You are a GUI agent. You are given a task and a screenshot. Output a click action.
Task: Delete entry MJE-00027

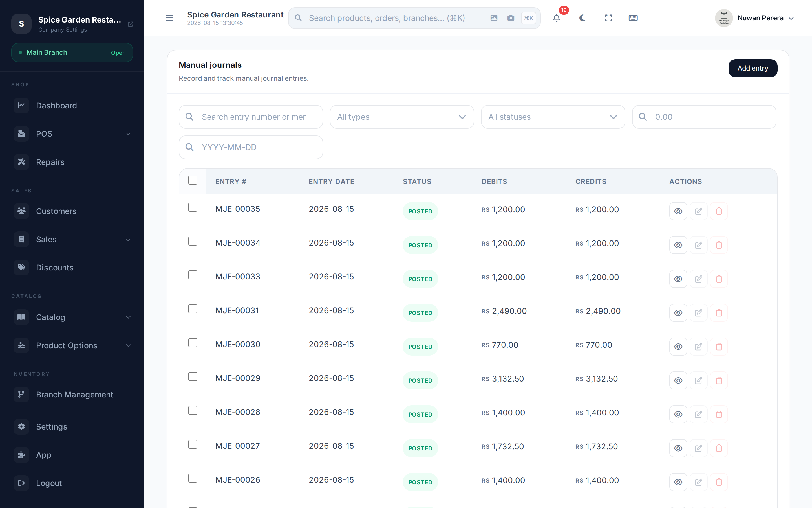(719, 448)
